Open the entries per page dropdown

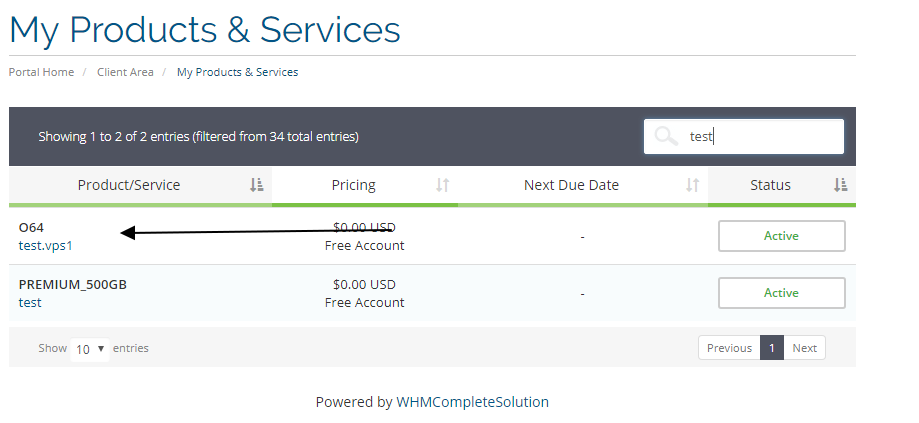[x=90, y=349]
